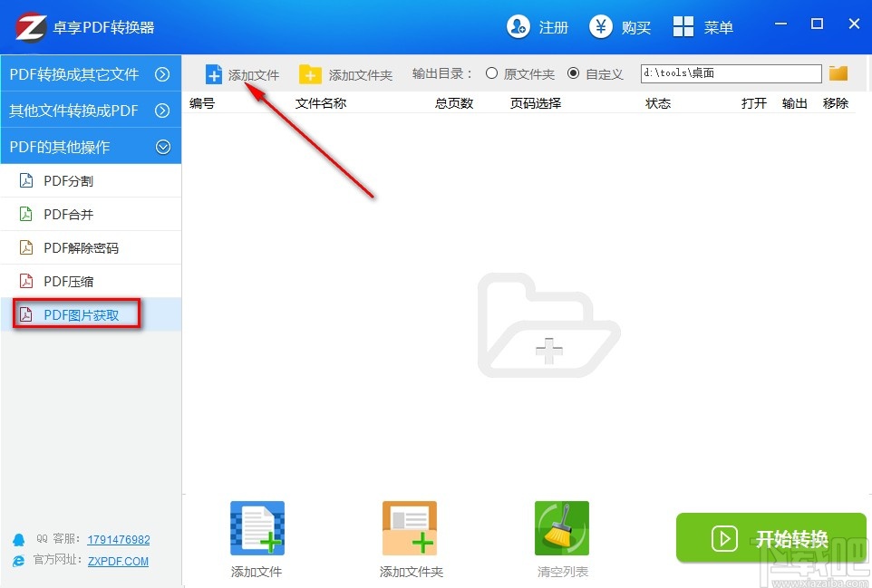Click the 移除 column header

[836, 103]
